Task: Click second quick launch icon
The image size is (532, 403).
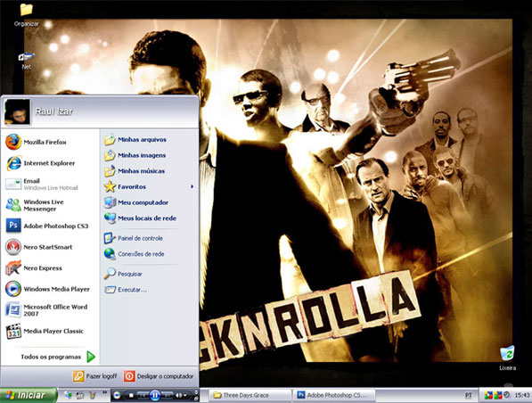Action: (x=80, y=395)
